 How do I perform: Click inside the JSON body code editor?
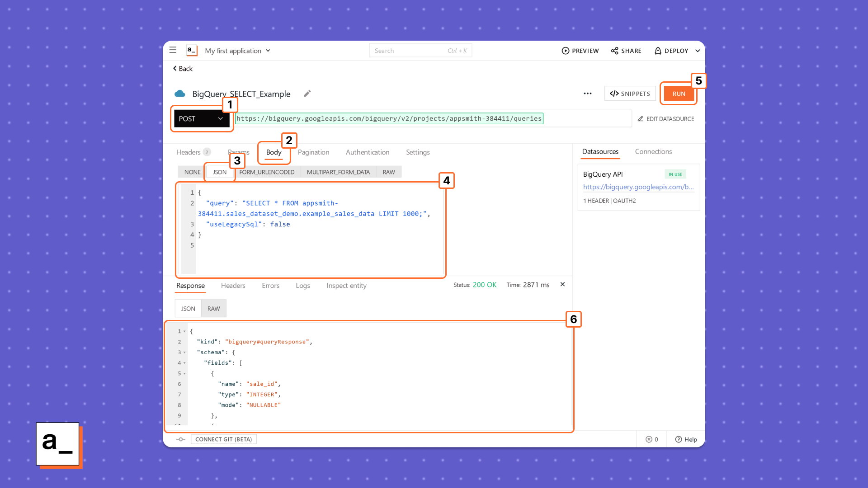(x=312, y=229)
